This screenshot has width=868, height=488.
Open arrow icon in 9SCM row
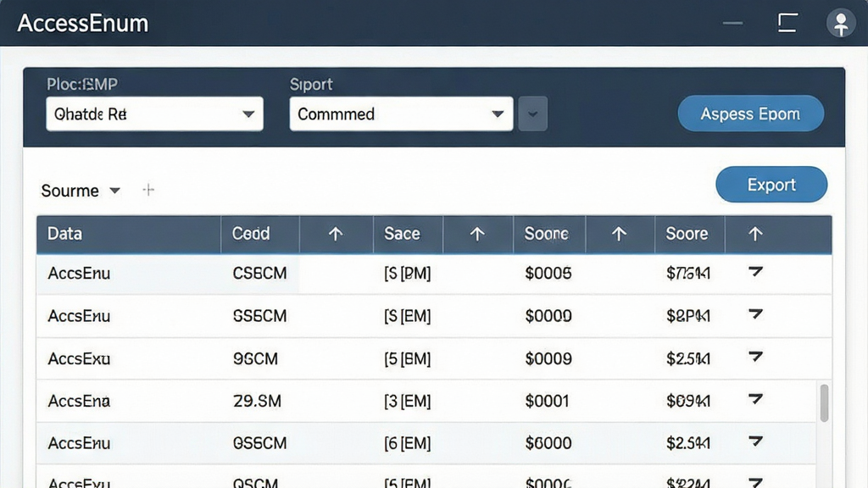pyautogui.click(x=755, y=357)
